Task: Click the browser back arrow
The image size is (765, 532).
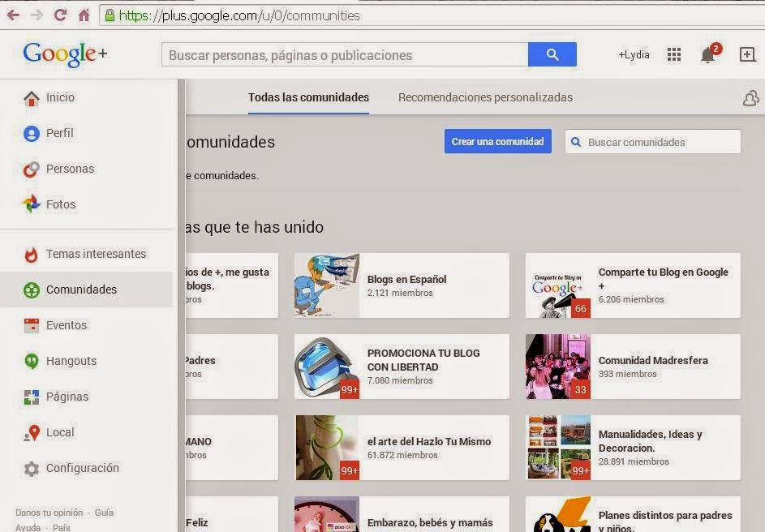Action: (x=14, y=15)
